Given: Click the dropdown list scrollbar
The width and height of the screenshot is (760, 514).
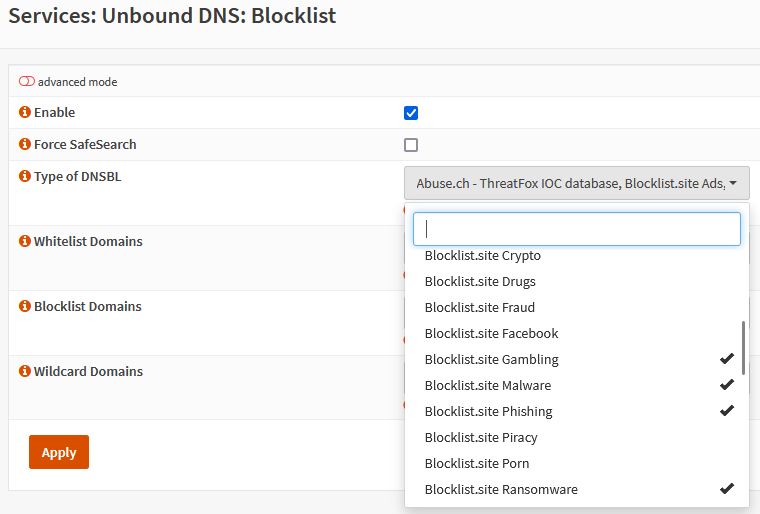Looking at the screenshot, I should (743, 347).
